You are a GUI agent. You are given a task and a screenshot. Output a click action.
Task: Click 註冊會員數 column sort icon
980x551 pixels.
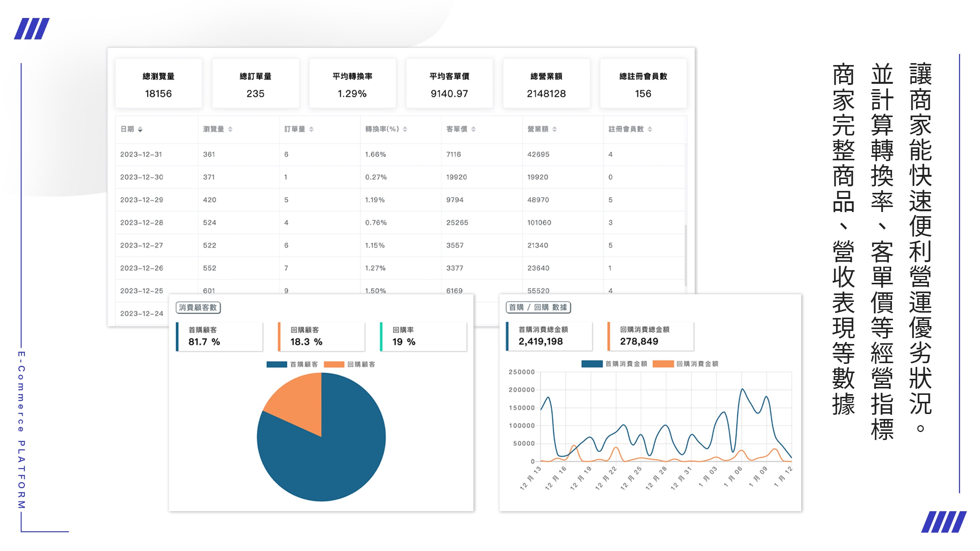coord(650,129)
